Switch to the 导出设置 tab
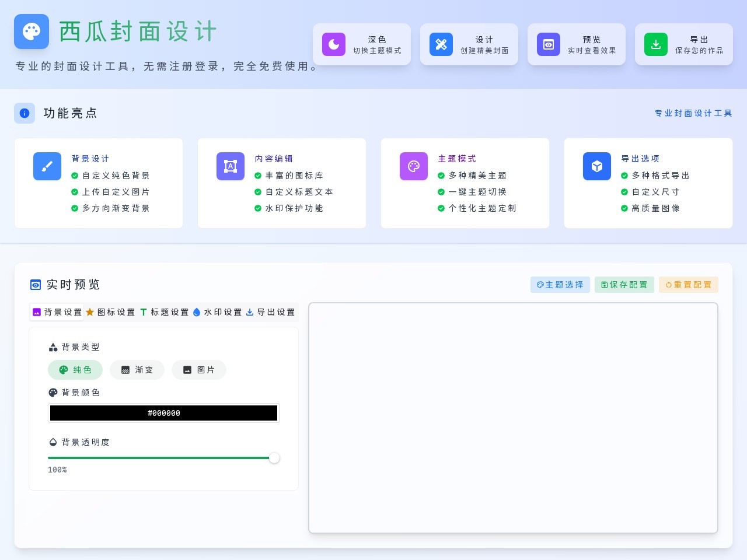 pyautogui.click(x=271, y=312)
